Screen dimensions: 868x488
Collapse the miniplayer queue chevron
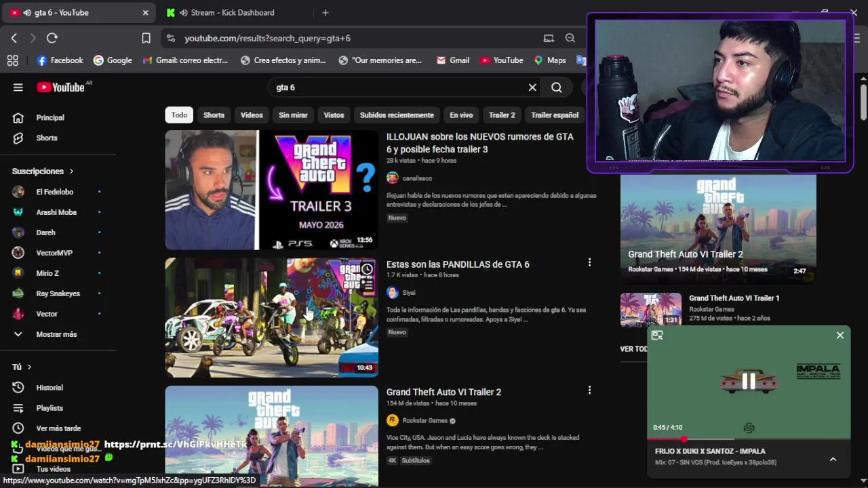(x=833, y=459)
